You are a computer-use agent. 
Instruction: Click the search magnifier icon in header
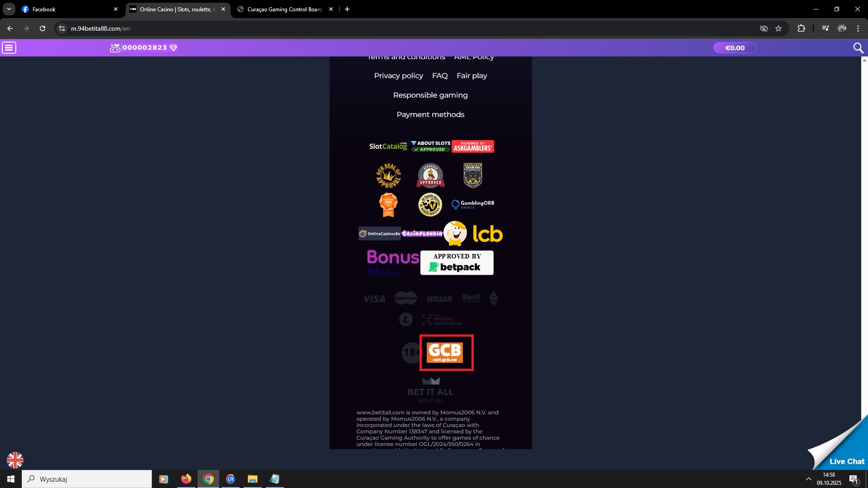[858, 48]
